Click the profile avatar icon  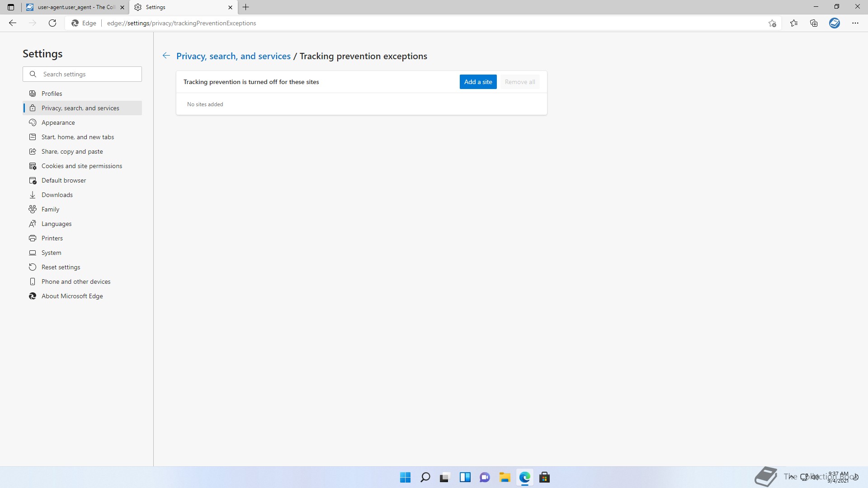coord(835,23)
